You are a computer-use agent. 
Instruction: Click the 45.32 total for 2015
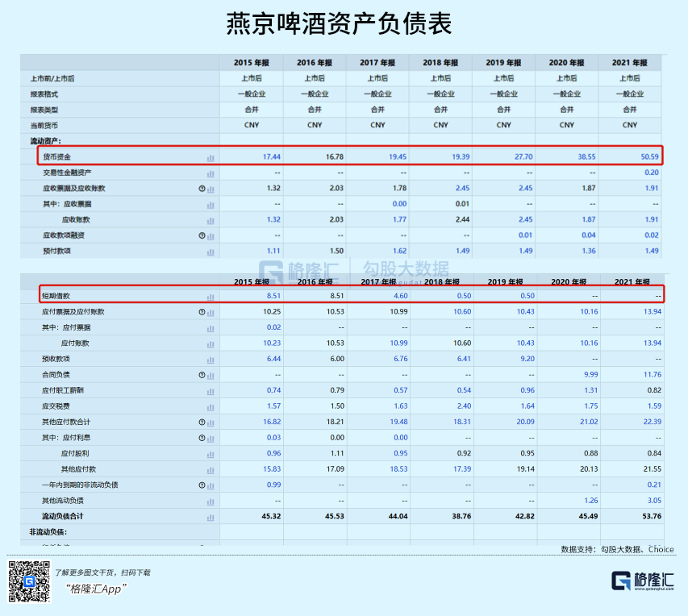tap(271, 516)
